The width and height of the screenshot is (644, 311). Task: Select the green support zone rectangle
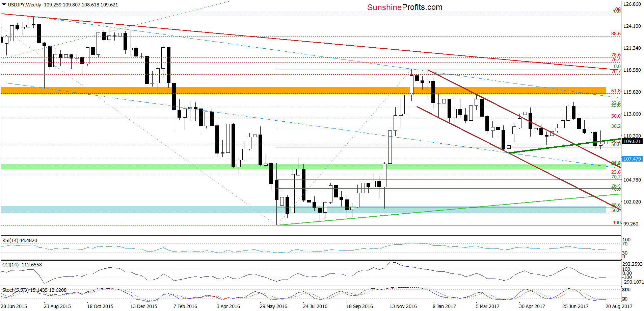tap(303, 167)
